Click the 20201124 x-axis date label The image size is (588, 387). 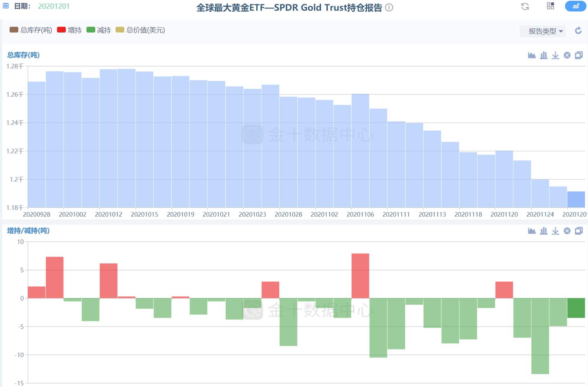pyautogui.click(x=540, y=215)
